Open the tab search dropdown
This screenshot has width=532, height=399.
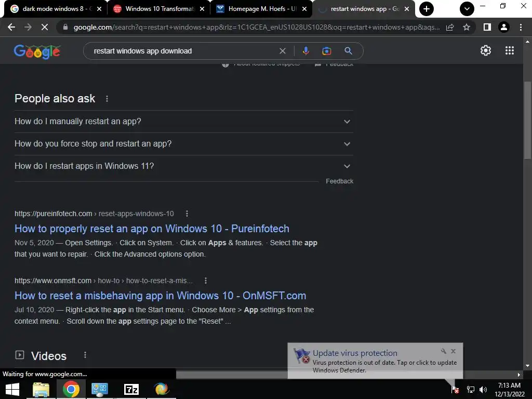point(467,9)
